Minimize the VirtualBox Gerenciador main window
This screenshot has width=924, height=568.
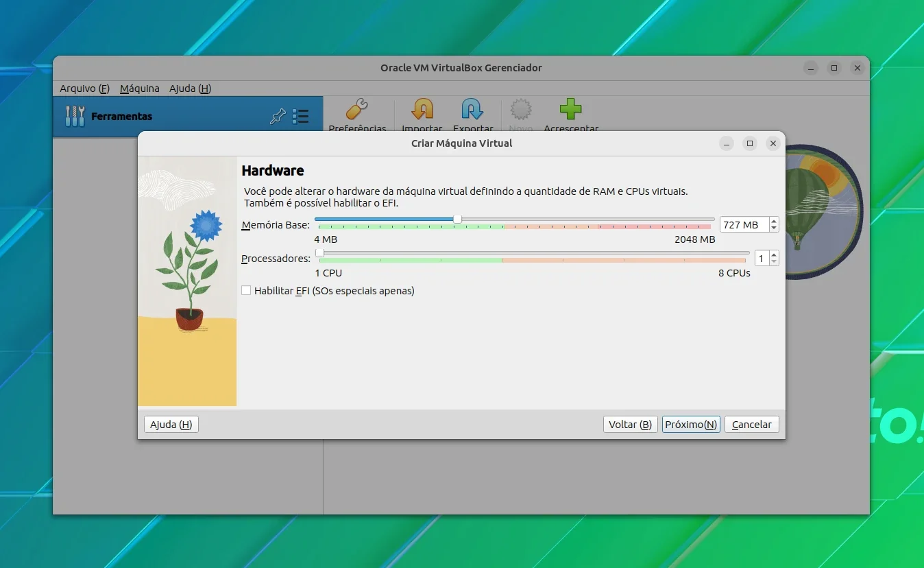coord(811,68)
